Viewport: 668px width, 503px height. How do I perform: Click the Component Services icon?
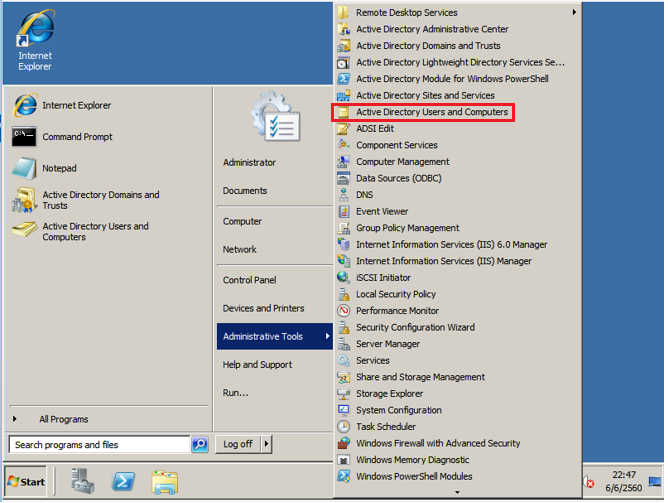tap(343, 145)
